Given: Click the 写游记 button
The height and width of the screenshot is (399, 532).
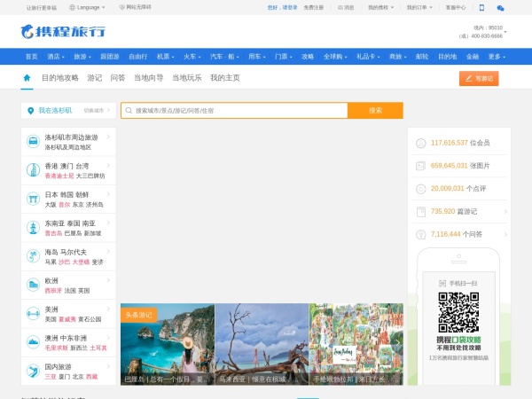Looking at the screenshot, I should pos(479,78).
